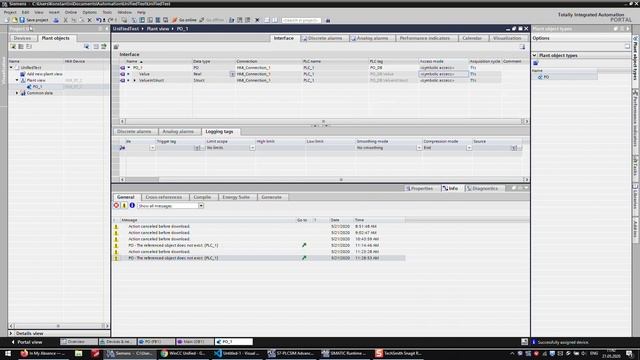Click the first icon in project tree toolbar
640x360 pixels.
[13, 47]
